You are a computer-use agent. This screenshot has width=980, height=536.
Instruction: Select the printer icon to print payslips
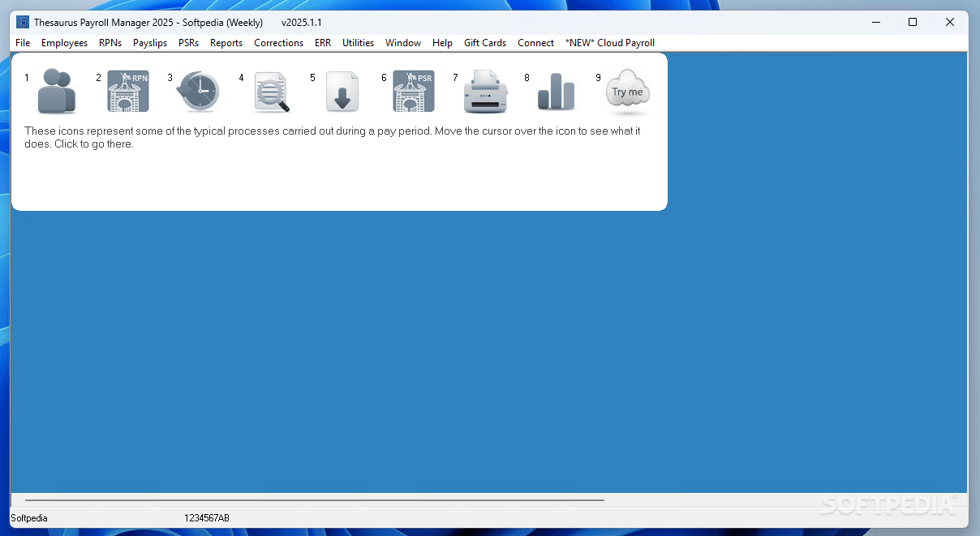[484, 91]
